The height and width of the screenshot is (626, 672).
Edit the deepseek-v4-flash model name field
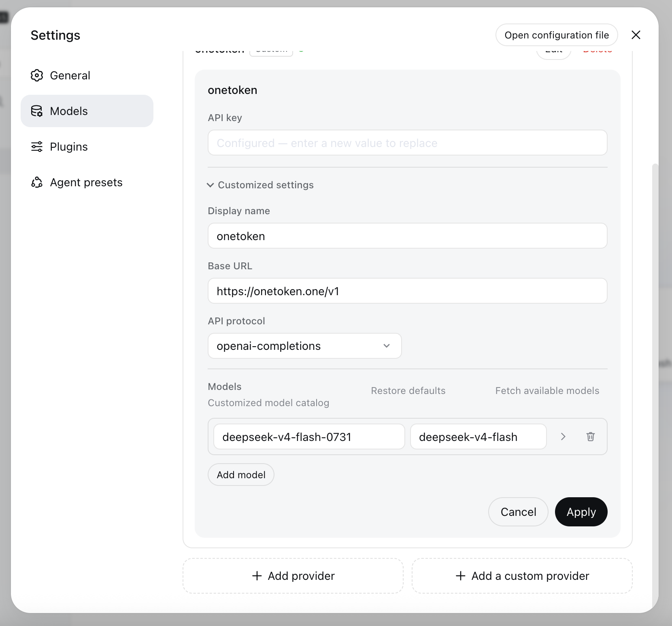coord(478,436)
